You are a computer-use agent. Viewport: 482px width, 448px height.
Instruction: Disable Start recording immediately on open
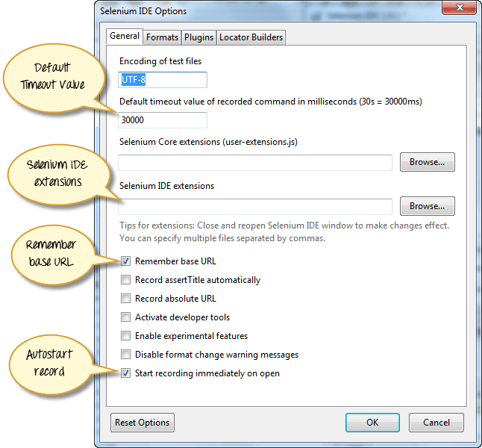tap(126, 373)
